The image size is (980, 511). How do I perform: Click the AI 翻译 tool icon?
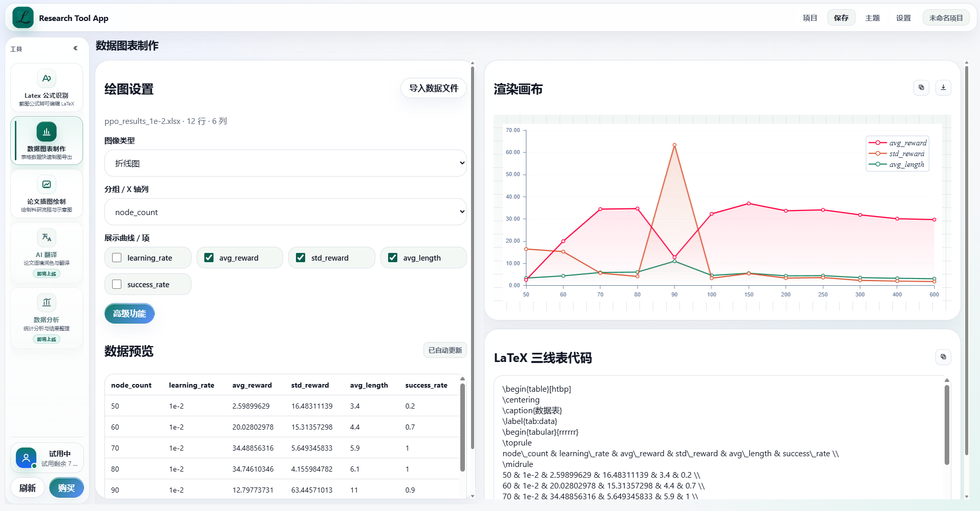(x=47, y=238)
